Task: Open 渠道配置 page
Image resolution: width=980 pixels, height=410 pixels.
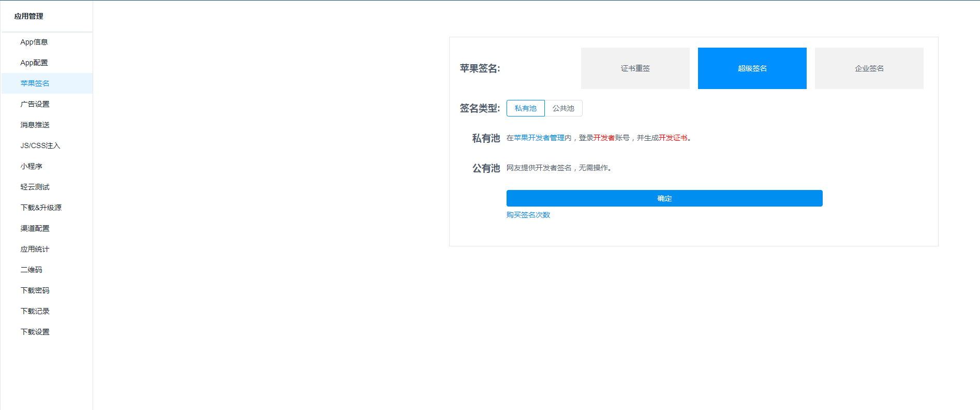Action: point(47,228)
